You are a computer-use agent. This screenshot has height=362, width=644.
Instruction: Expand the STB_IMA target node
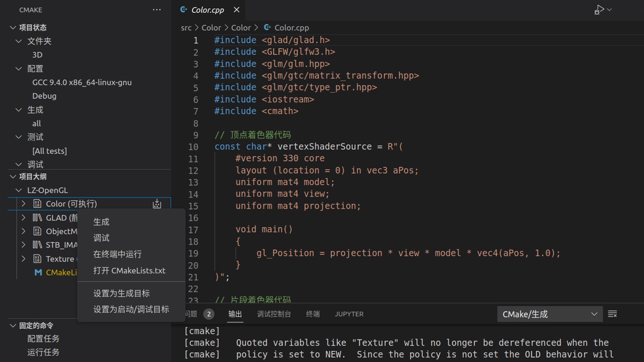(23, 245)
